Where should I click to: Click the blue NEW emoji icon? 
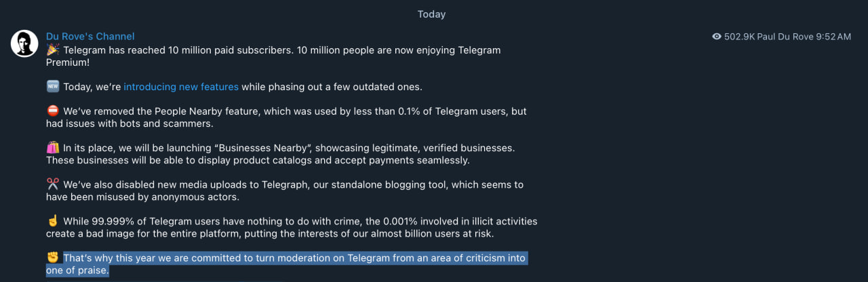(x=53, y=87)
